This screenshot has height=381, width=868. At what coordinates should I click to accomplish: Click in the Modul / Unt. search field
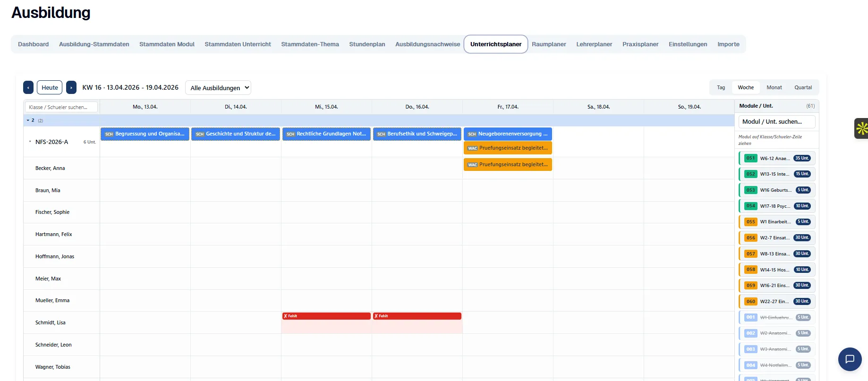[776, 122]
